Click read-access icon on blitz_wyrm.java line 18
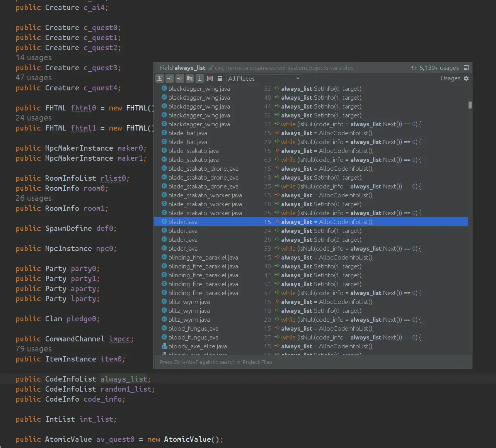This screenshot has height=448, width=496. click(277, 310)
